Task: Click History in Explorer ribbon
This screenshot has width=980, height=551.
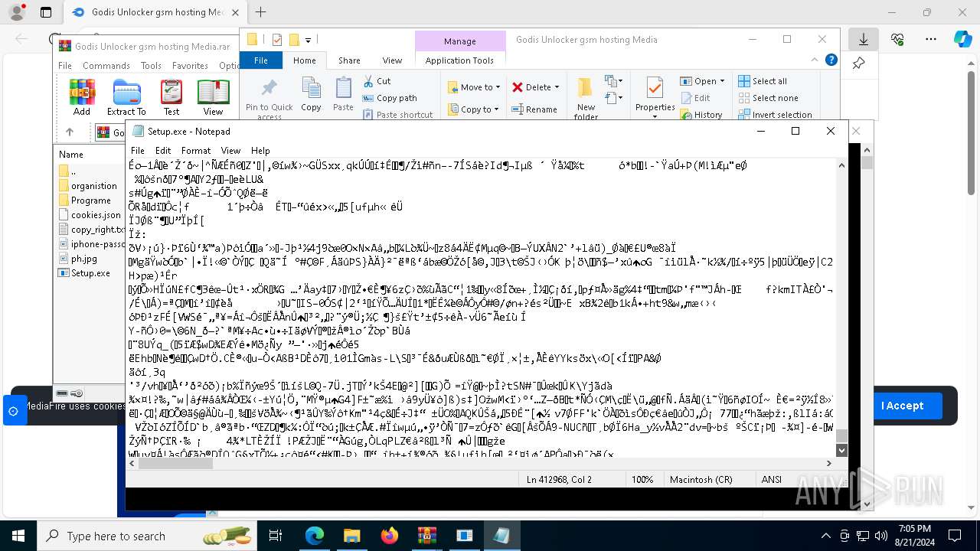Action: [x=701, y=115]
